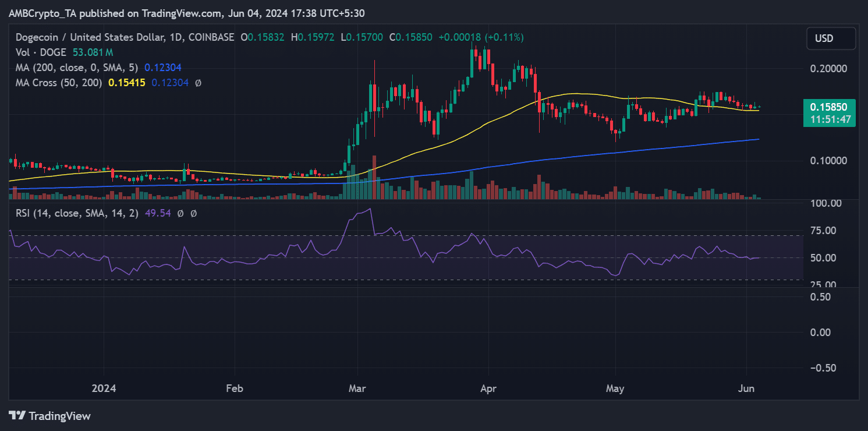
Task: Click the yellow 0.15415 value in MA Cross row
Action: [x=126, y=83]
